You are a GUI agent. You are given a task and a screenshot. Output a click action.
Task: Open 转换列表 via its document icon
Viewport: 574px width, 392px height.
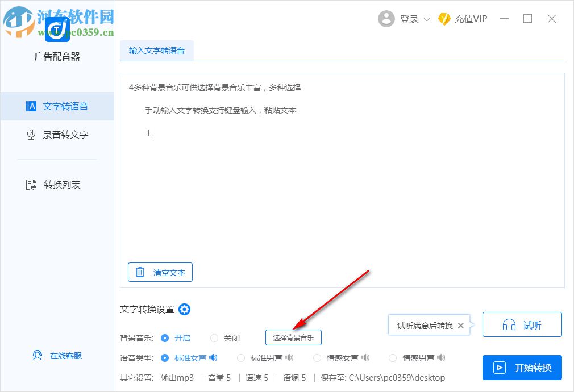click(31, 184)
